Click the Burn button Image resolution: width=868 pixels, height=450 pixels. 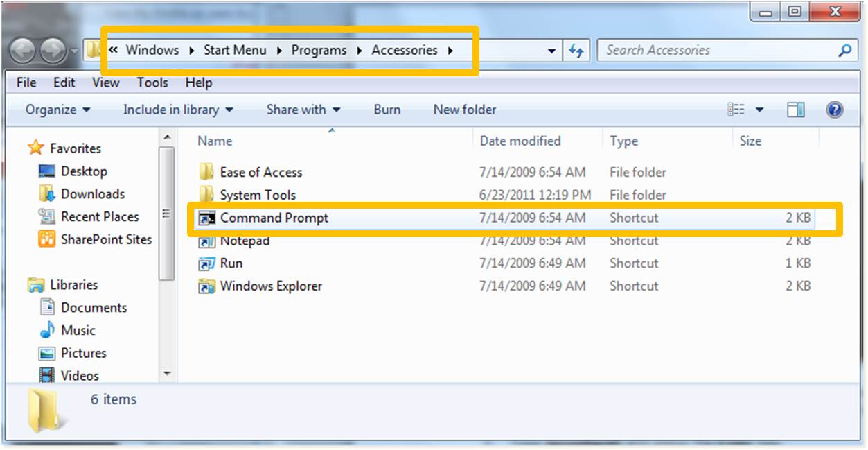[x=387, y=110]
